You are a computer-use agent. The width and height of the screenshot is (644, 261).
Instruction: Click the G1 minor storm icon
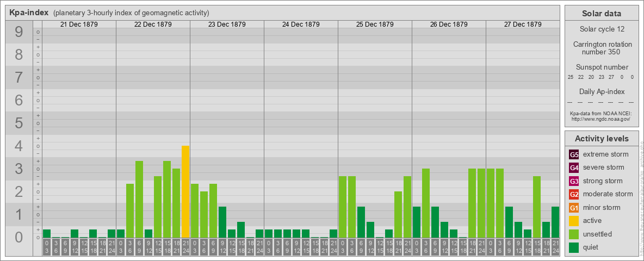(574, 208)
